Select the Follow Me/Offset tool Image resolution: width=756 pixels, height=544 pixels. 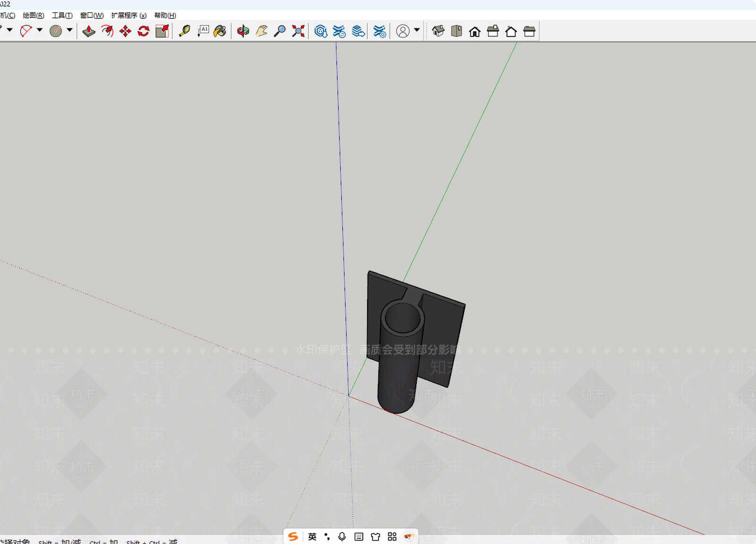(x=107, y=31)
